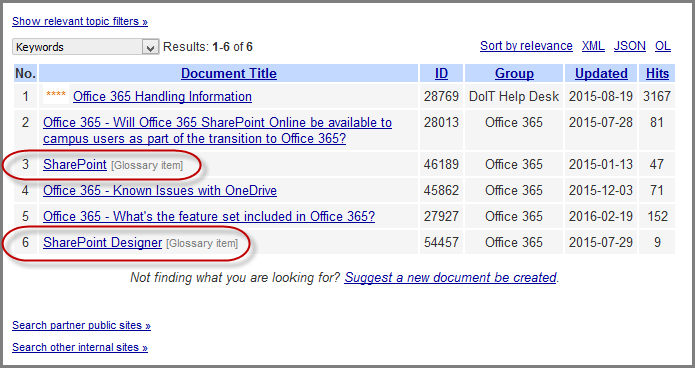Sort by Document Title column header
Image resolution: width=695 pixels, height=368 pixels.
(229, 74)
